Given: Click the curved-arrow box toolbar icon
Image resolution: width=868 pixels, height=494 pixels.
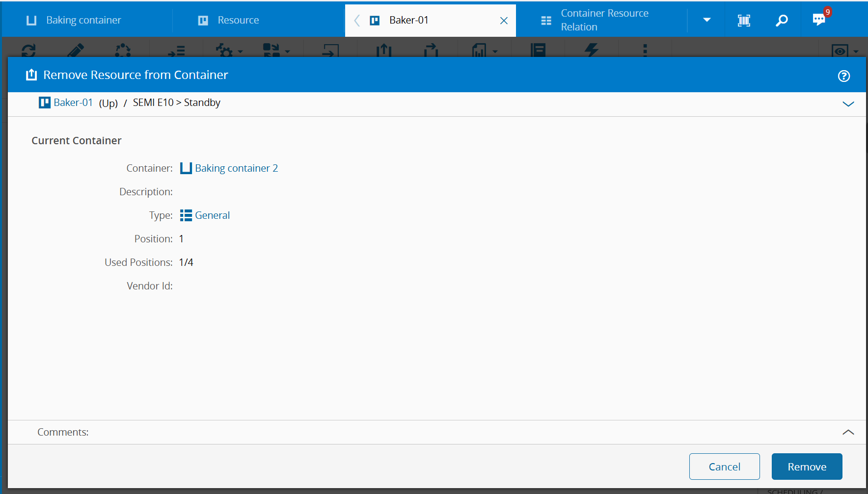Looking at the screenshot, I should pyautogui.click(x=431, y=50).
